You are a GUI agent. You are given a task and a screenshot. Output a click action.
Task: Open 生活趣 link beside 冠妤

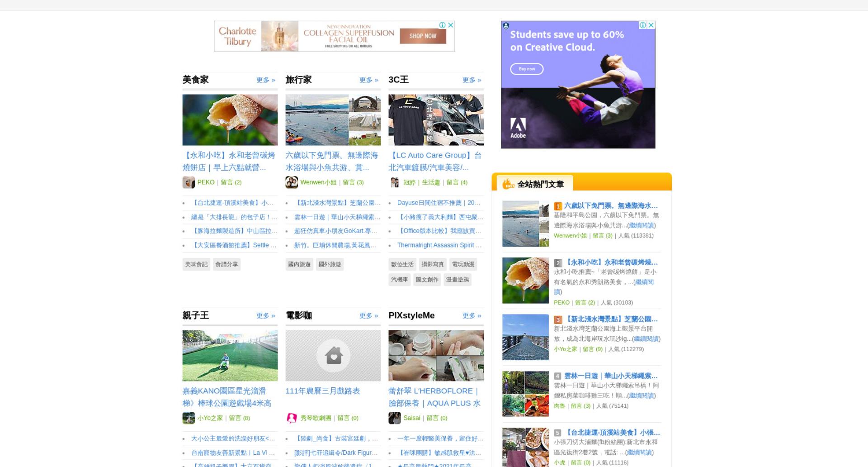pos(431,182)
